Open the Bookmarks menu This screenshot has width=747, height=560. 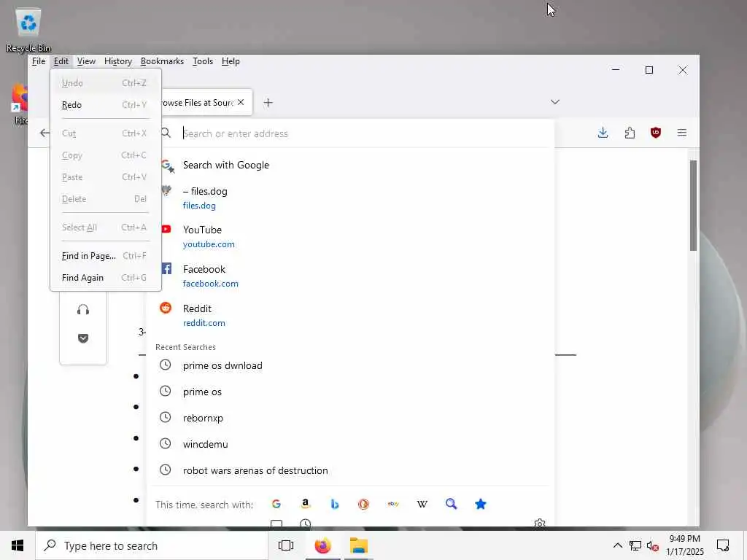click(x=162, y=61)
